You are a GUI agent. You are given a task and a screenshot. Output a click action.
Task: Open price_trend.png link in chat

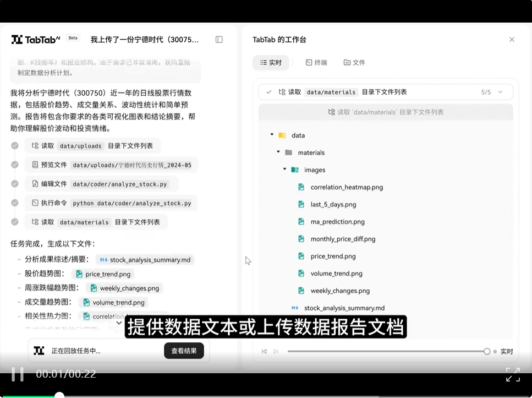coord(103,274)
